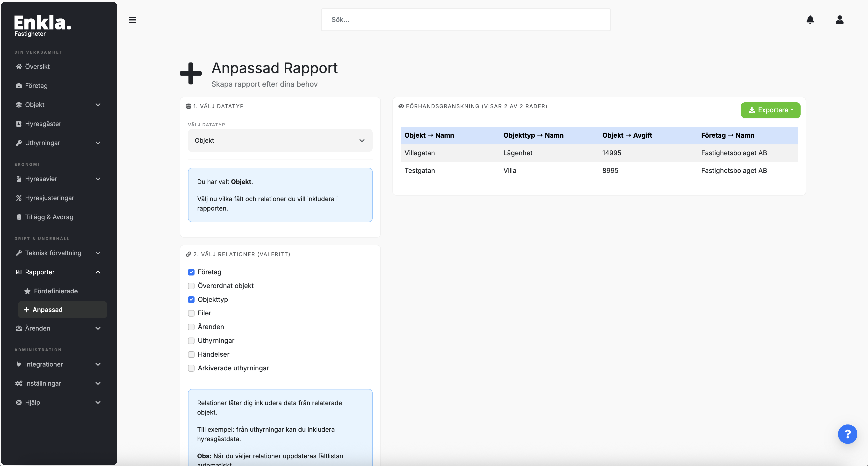Image resolution: width=868 pixels, height=466 pixels.
Task: Open notifications bell icon
Action: [x=810, y=20]
